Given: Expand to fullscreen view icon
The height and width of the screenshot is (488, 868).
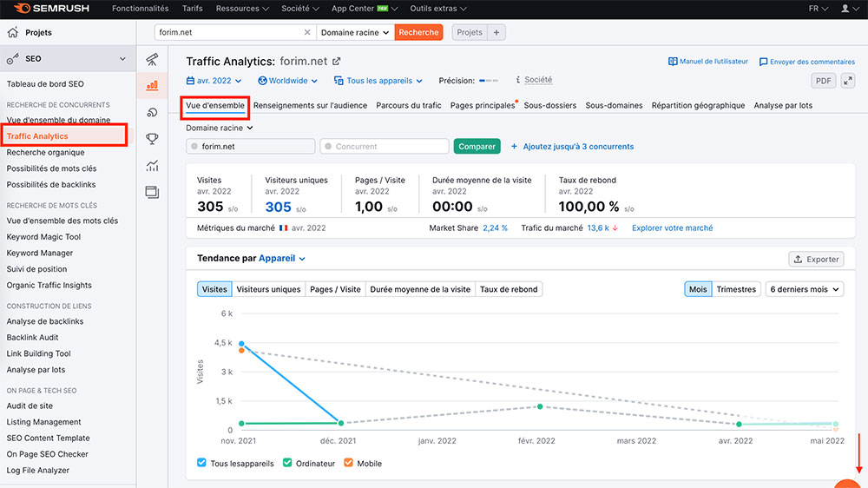Looking at the screenshot, I should tap(847, 81).
